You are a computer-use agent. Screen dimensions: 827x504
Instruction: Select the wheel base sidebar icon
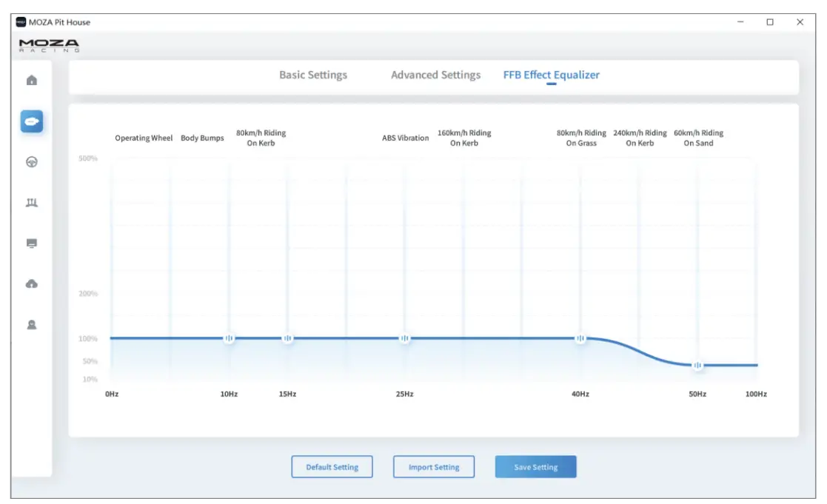point(32,121)
